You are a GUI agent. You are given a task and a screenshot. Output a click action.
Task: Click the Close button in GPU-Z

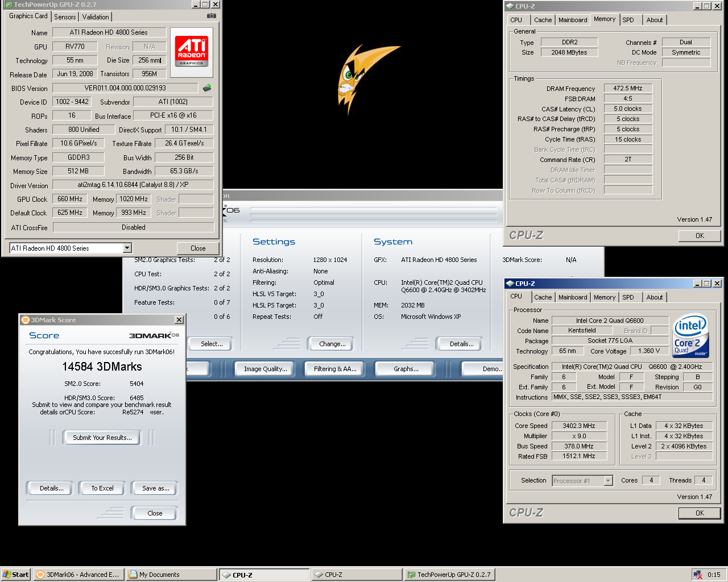pos(198,248)
